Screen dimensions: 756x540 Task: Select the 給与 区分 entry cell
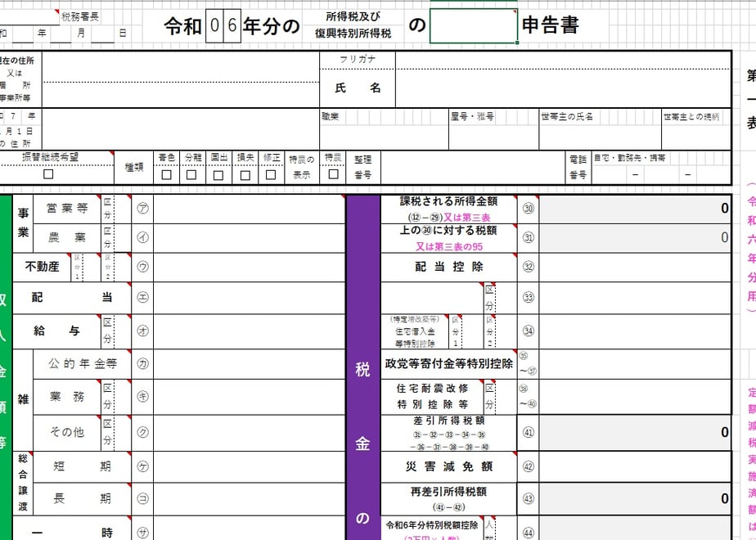[x=123, y=331]
